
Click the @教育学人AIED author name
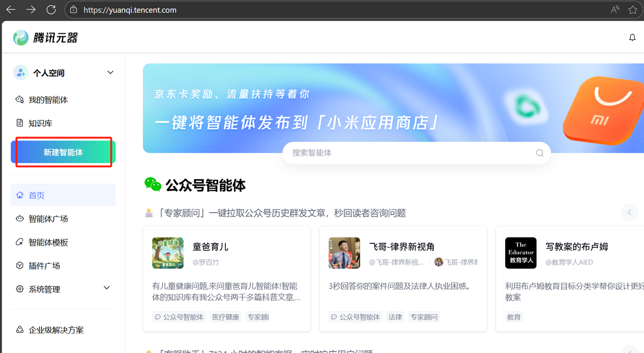click(x=569, y=262)
